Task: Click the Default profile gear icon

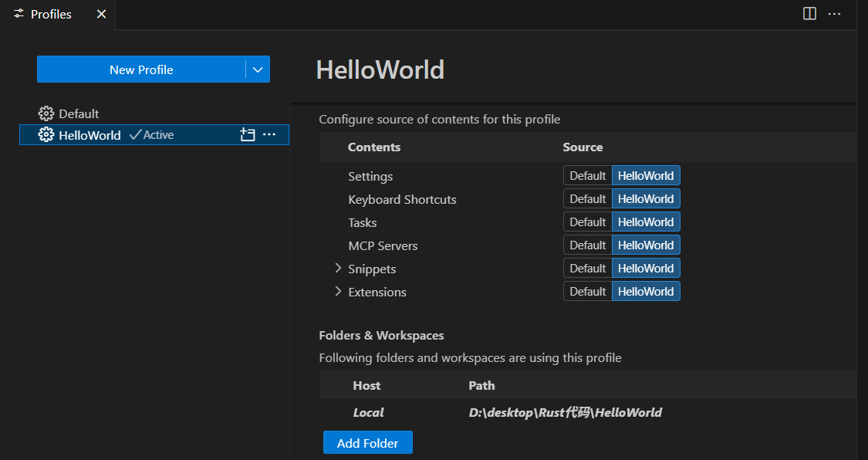Action: tap(46, 113)
